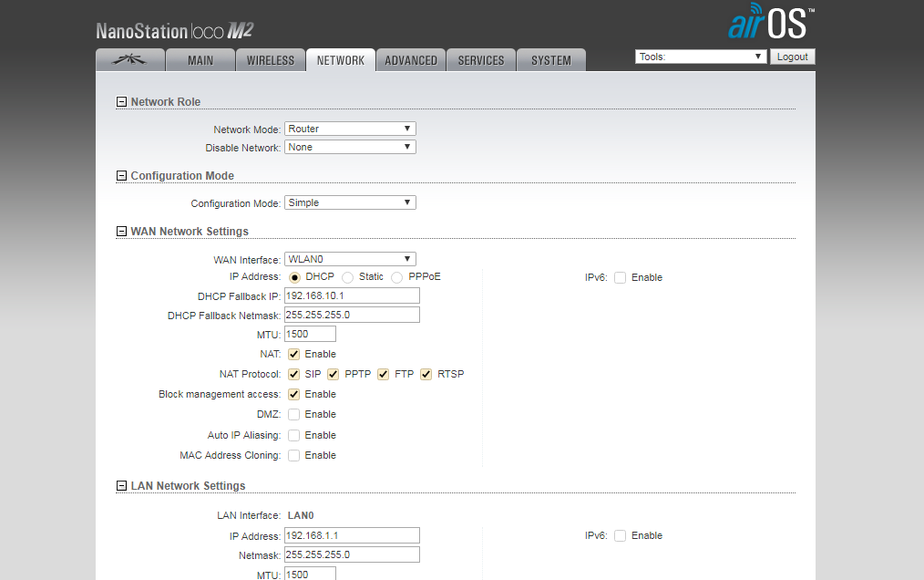Click the NanoStation loco M2 logo
Viewport: 924px width, 580px height.
[174, 31]
